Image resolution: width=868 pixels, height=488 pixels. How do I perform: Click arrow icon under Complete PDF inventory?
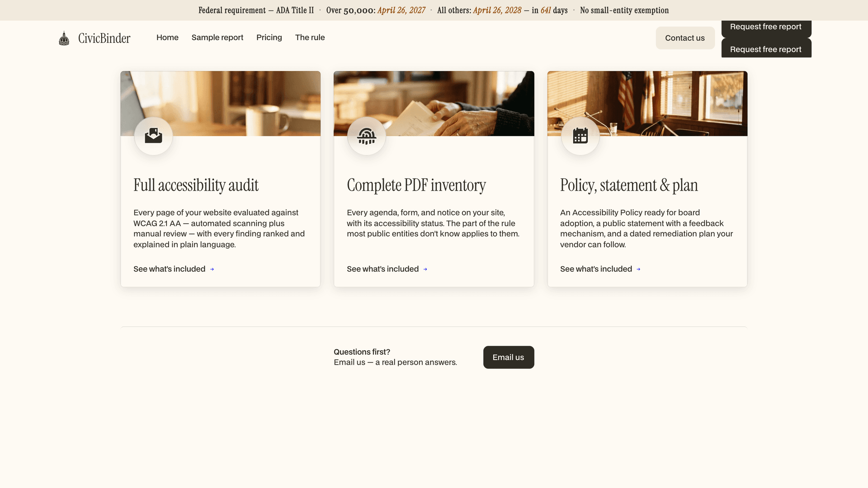click(425, 269)
